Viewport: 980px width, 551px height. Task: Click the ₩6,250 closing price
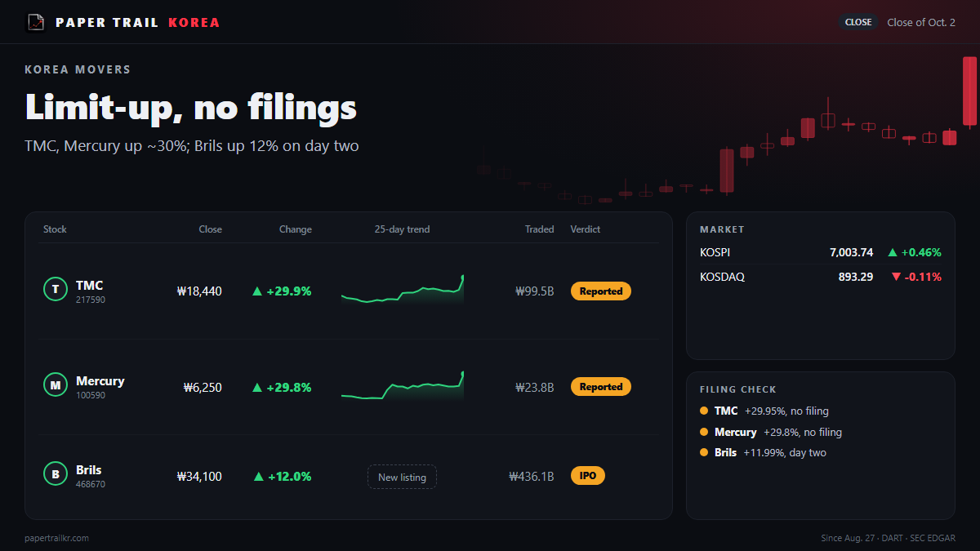coord(203,388)
